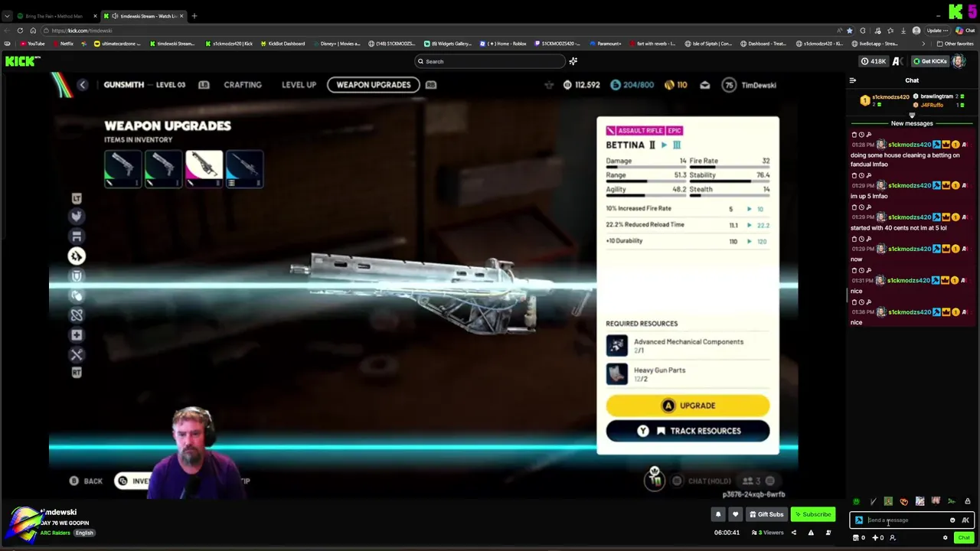
Task: Click the Get KICKs button
Action: point(931,61)
